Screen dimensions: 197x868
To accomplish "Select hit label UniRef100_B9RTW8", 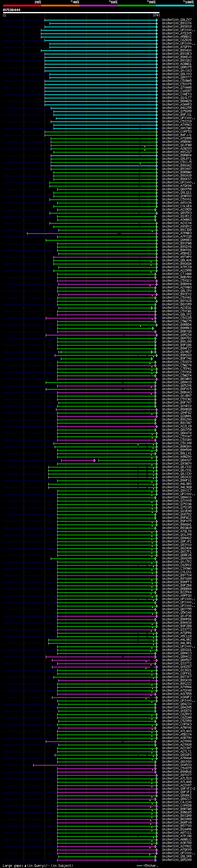I will point(177,809).
